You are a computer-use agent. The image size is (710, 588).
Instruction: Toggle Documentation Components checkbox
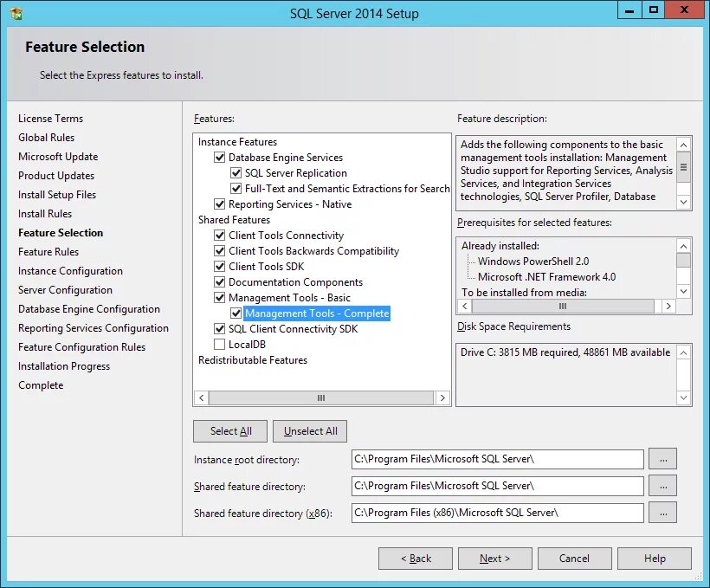coord(220,281)
